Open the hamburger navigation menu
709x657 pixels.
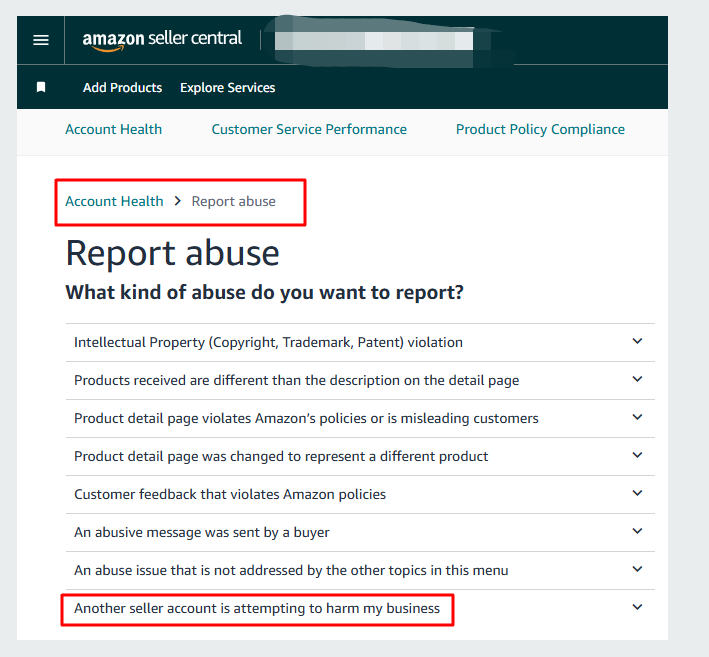(41, 40)
